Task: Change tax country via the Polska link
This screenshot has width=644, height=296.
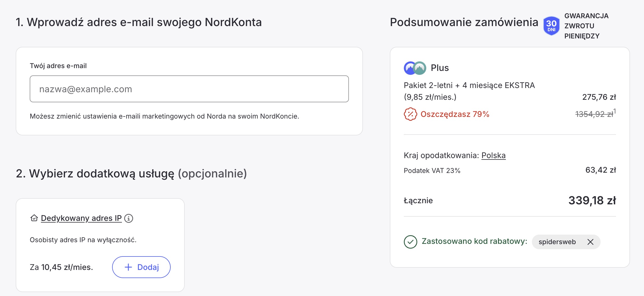Action: point(493,155)
